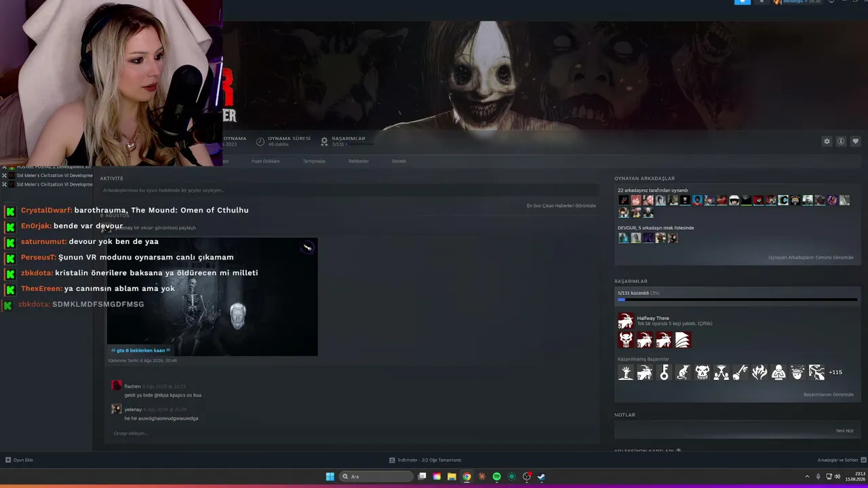The width and height of the screenshot is (868, 488).
Task: Select the hand-from-ground unearned achievement icon
Action: 625,372
